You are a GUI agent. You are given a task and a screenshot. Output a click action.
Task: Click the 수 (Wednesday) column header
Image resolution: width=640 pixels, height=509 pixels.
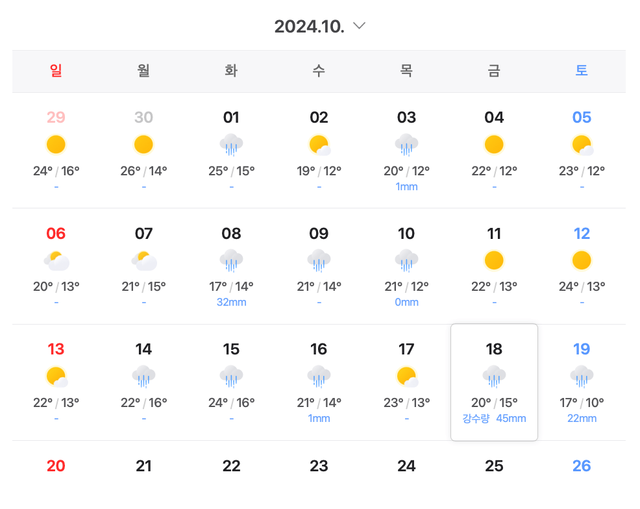coord(319,71)
